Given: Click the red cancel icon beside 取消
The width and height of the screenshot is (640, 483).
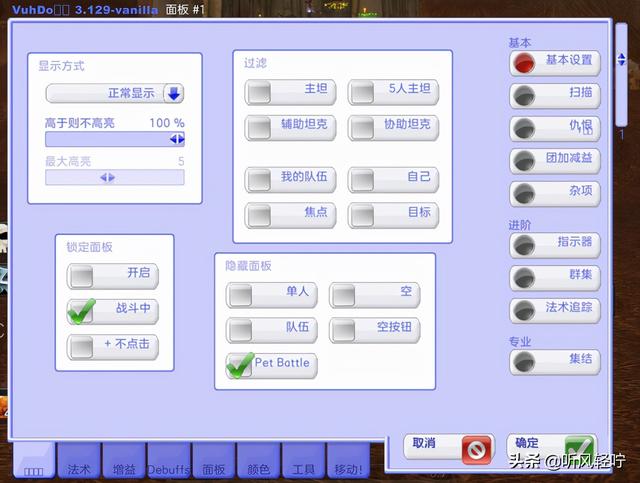Looking at the screenshot, I should tap(476, 447).
